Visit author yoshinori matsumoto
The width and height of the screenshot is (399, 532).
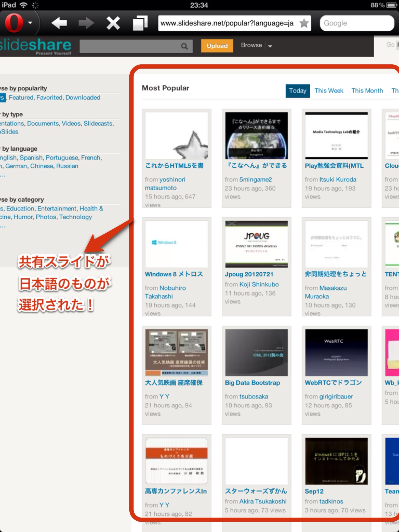[x=165, y=184]
